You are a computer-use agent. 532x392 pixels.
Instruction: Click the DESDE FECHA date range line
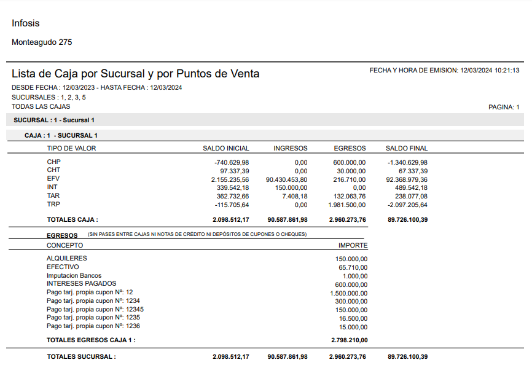click(x=96, y=88)
